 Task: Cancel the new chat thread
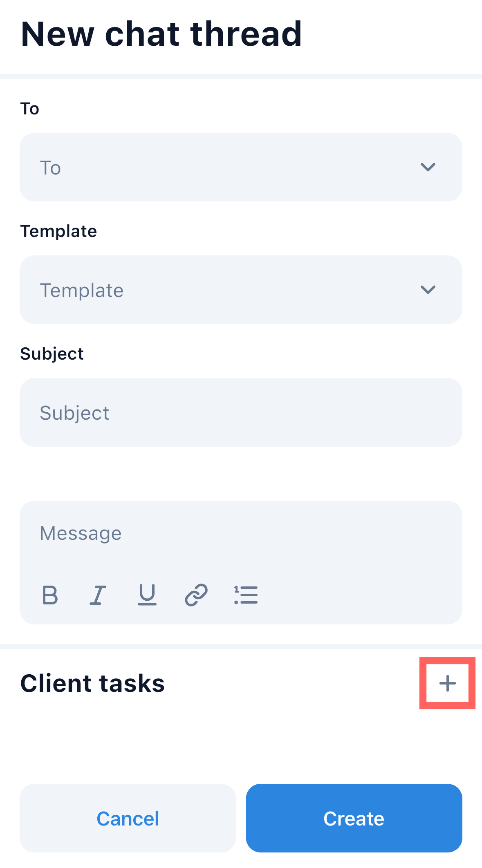[x=128, y=818]
